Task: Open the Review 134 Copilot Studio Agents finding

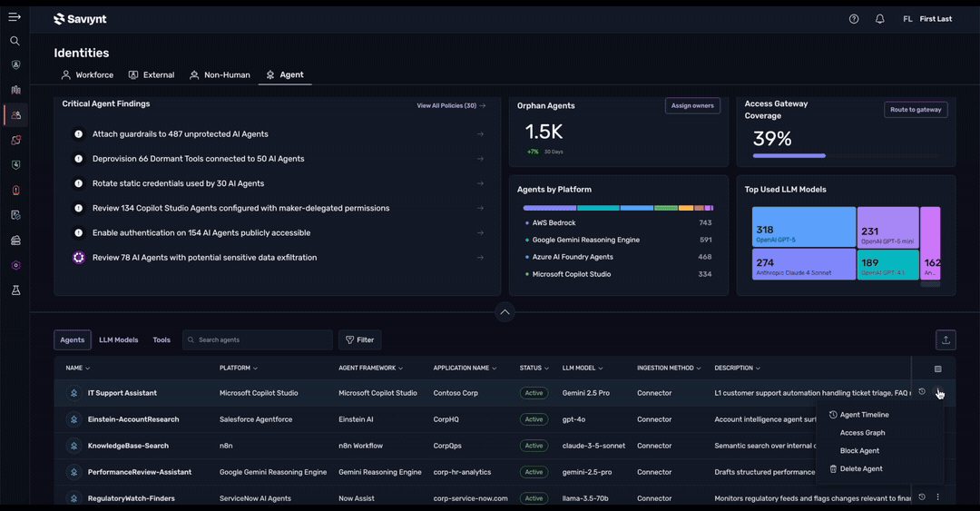Action: coord(279,208)
